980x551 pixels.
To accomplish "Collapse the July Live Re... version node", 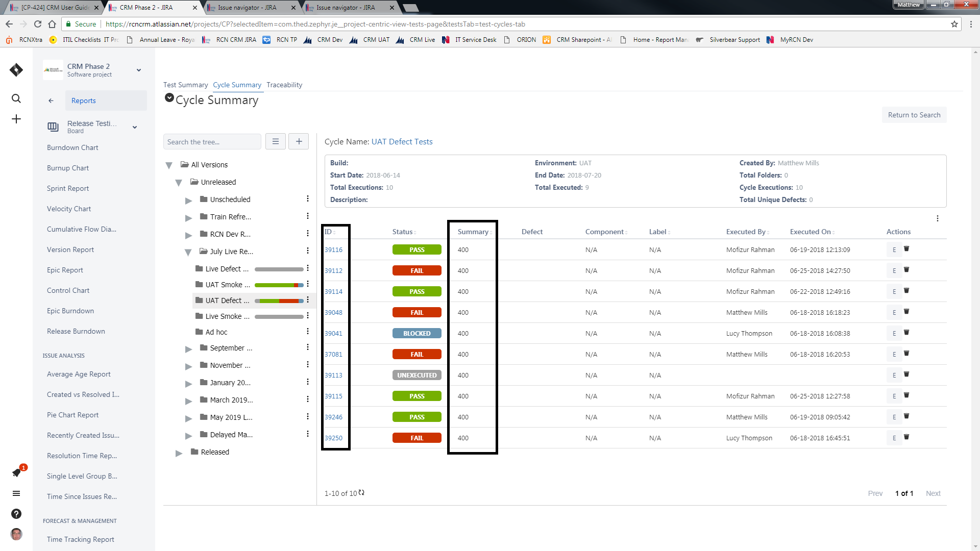I will coord(188,252).
